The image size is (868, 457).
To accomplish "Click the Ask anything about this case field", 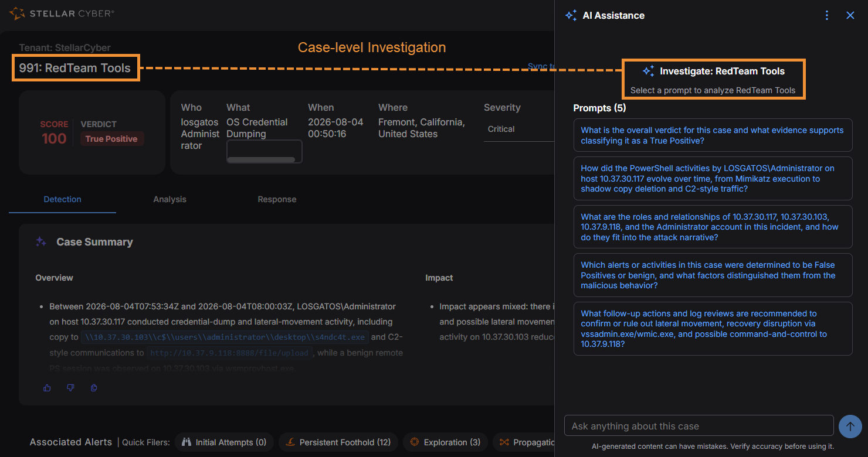I will 699,426.
